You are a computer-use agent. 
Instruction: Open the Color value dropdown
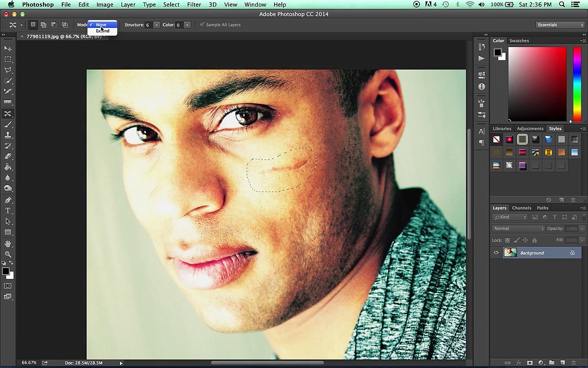(x=187, y=25)
